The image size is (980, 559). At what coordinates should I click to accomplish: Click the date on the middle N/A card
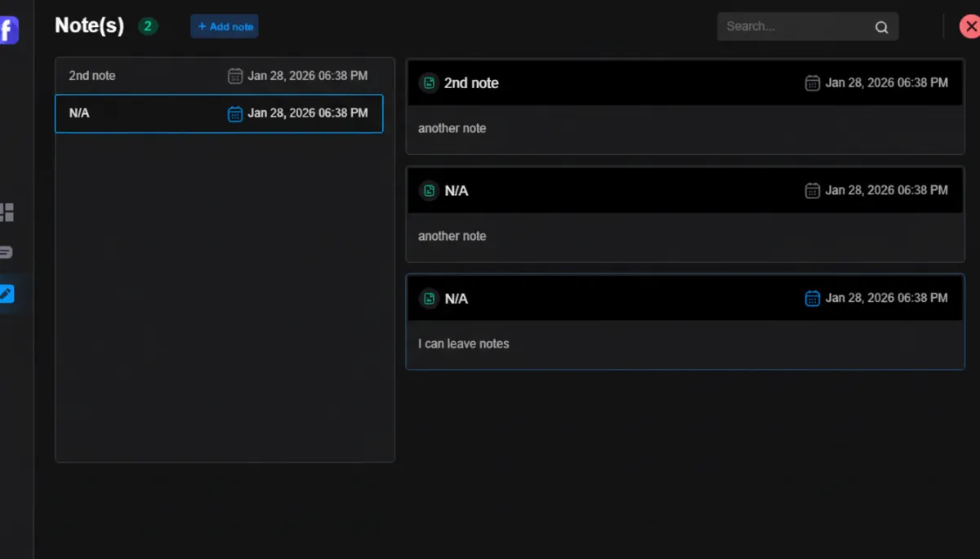(x=887, y=190)
